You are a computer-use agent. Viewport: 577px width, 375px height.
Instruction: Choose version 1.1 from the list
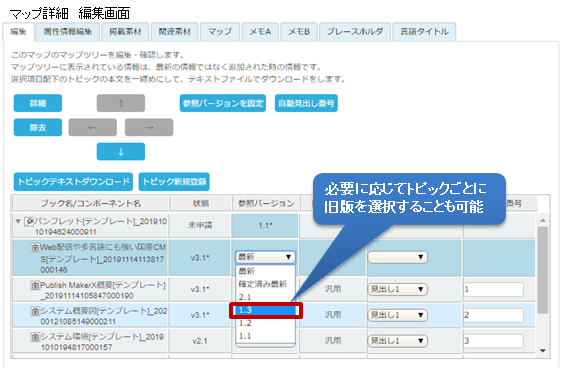tap(265, 336)
